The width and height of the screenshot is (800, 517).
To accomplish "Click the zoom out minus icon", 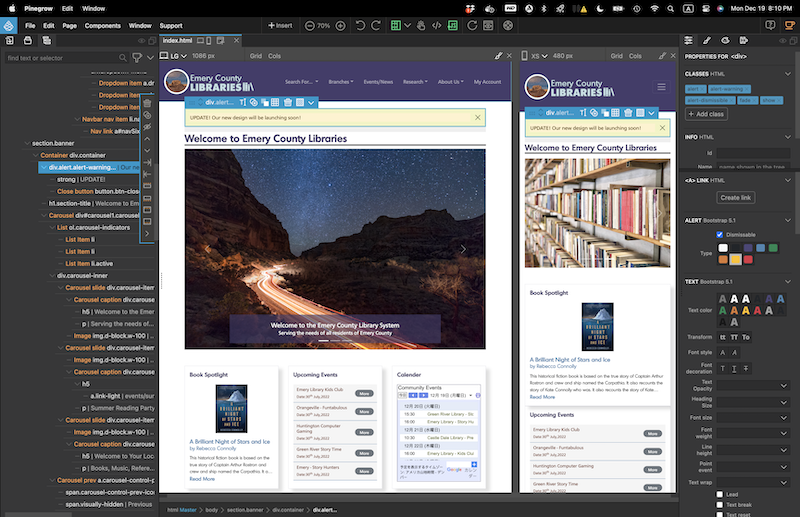I will point(309,25).
